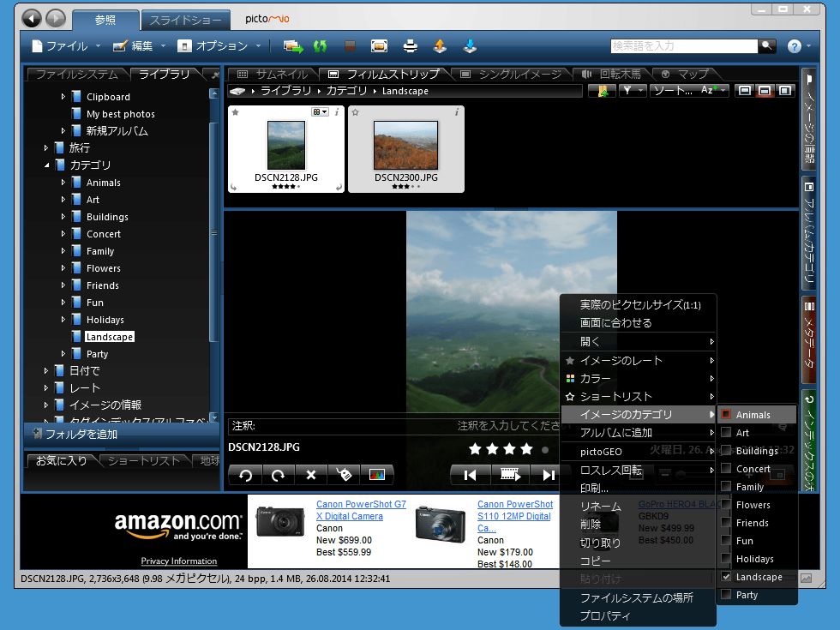This screenshot has width=840, height=630.
Task: Click the fourth rating star under preview
Action: pos(526,449)
